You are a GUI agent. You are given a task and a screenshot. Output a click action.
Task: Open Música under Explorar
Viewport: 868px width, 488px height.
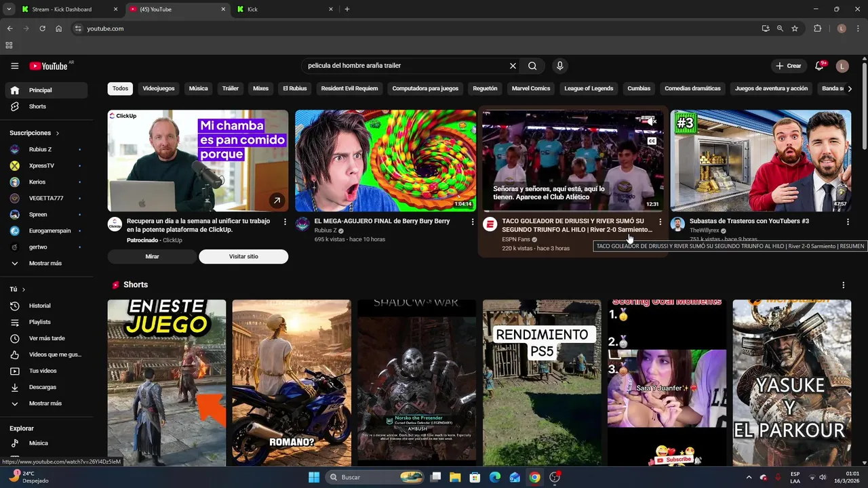click(x=46, y=443)
